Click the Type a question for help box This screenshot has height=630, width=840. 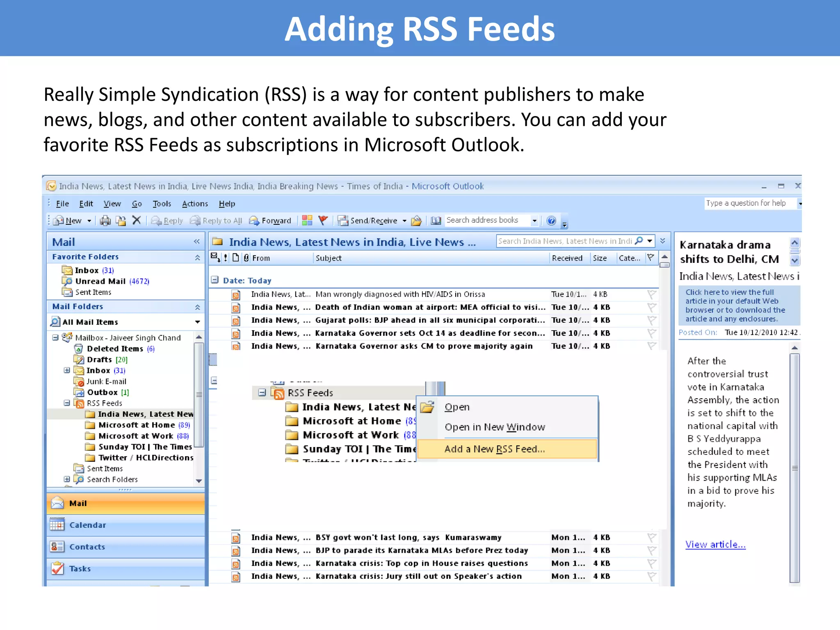point(751,203)
